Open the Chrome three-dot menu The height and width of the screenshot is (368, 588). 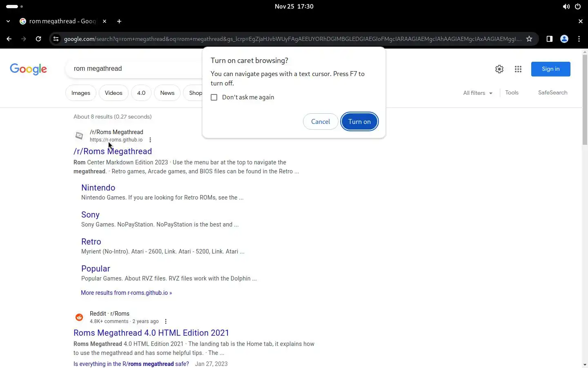click(579, 39)
